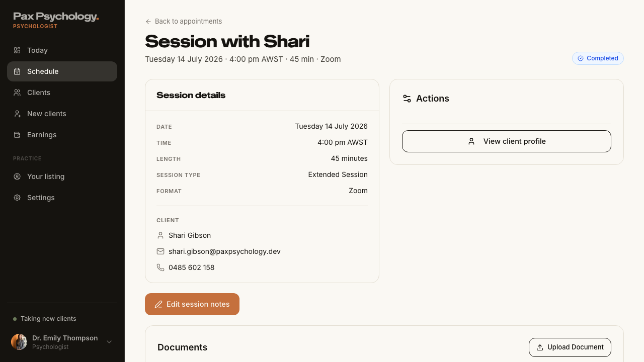This screenshot has height=362, width=644.
Task: Click the Your listing profile icon
Action: pyautogui.click(x=17, y=176)
